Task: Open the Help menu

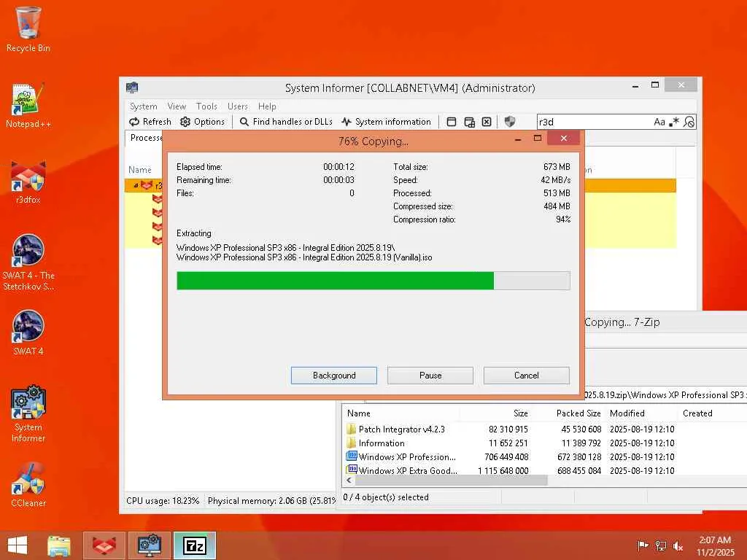Action: point(267,106)
